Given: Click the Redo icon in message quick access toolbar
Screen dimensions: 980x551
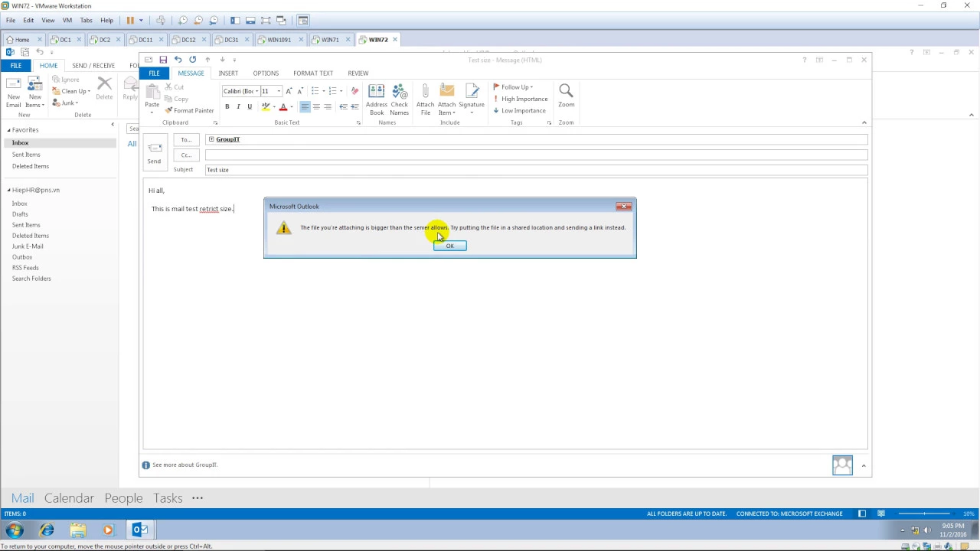Looking at the screenshot, I should [x=192, y=60].
